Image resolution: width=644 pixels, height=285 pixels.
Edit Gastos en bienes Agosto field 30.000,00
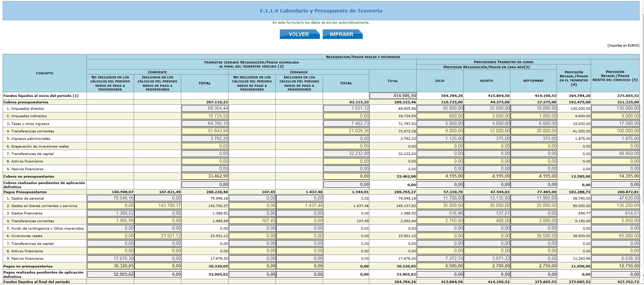pos(487,206)
